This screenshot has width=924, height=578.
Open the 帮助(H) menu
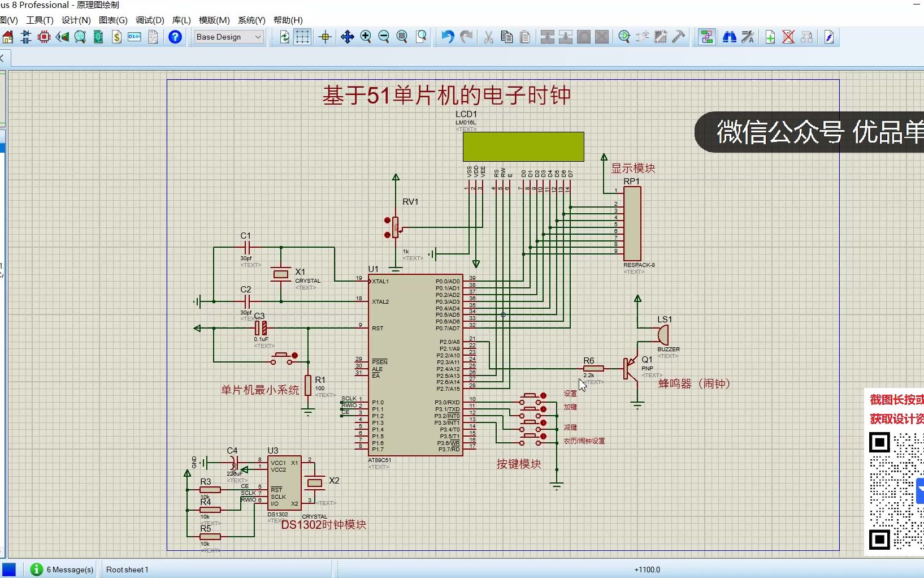click(x=288, y=20)
